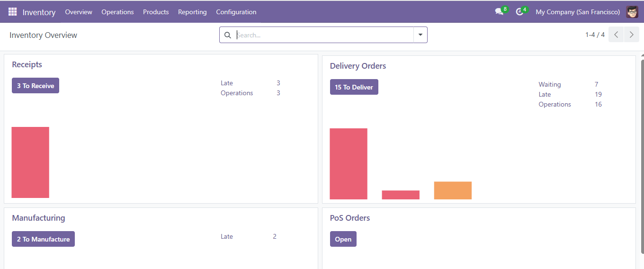Open the activities clock icon
This screenshot has width=644, height=269.
point(519,12)
